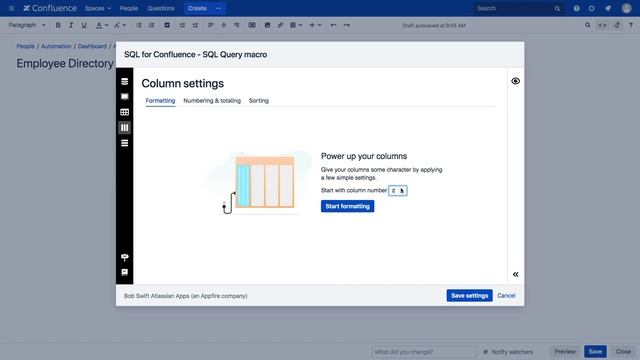Click the What did you change field
Viewport: 640px width, 360px height.
click(x=424, y=352)
